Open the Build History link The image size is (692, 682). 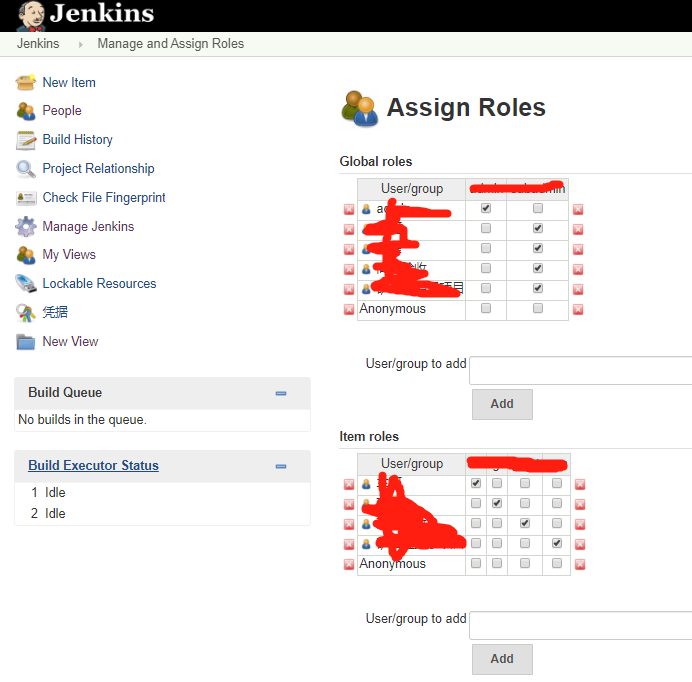(77, 140)
